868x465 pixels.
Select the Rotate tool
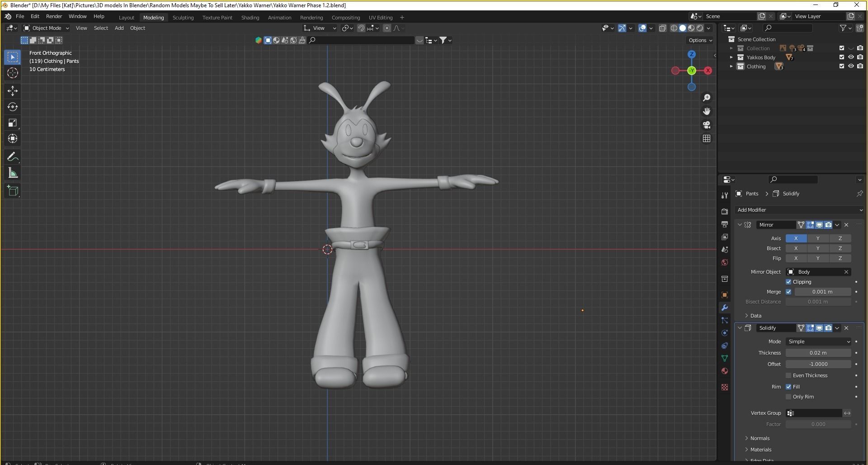13,107
